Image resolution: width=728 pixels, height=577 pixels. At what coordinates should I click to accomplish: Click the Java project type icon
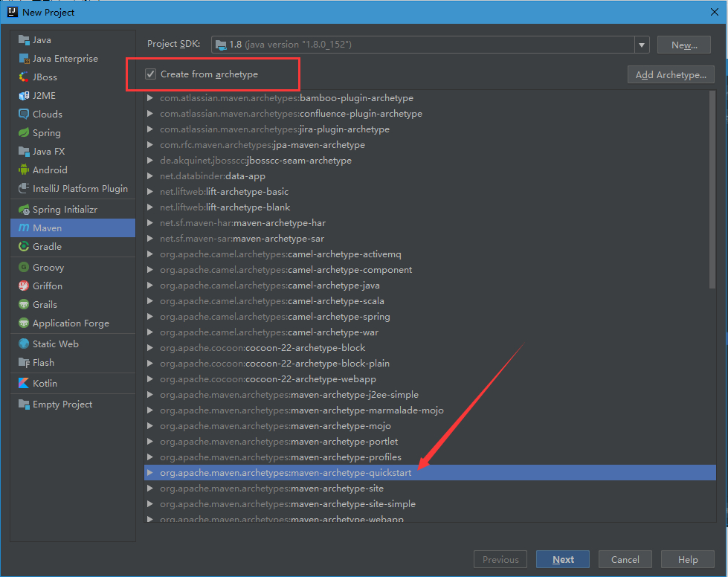coord(24,40)
